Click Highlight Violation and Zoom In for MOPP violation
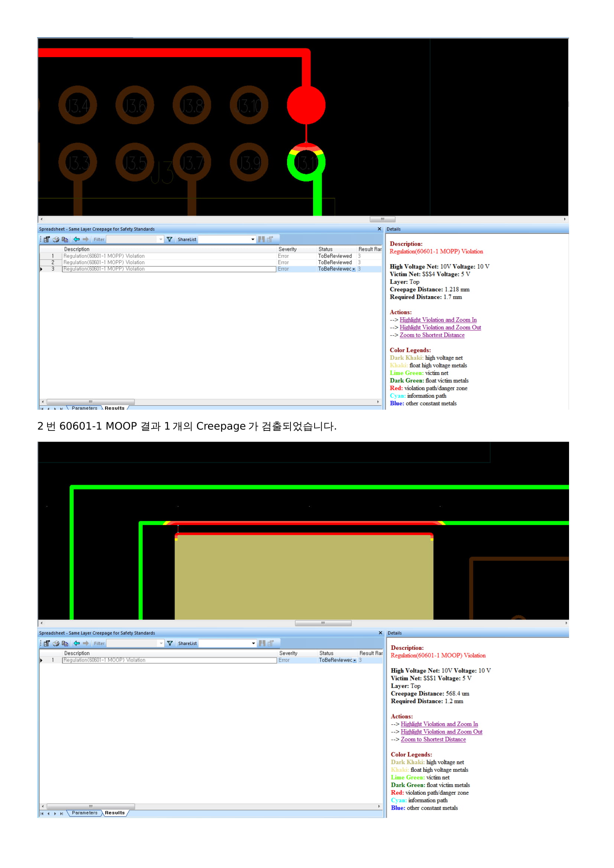 coord(438,320)
